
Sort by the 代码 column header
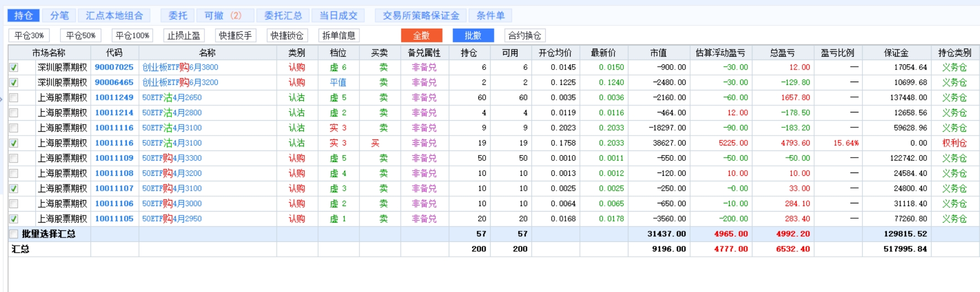115,53
